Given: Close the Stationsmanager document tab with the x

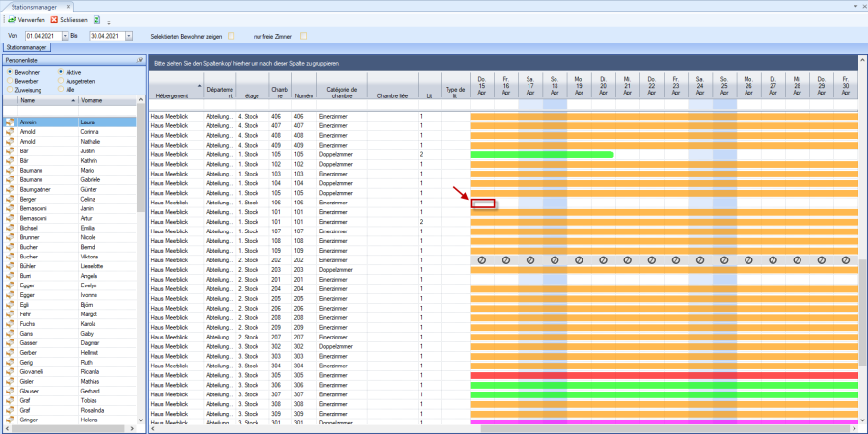Looking at the screenshot, I should (68, 7).
